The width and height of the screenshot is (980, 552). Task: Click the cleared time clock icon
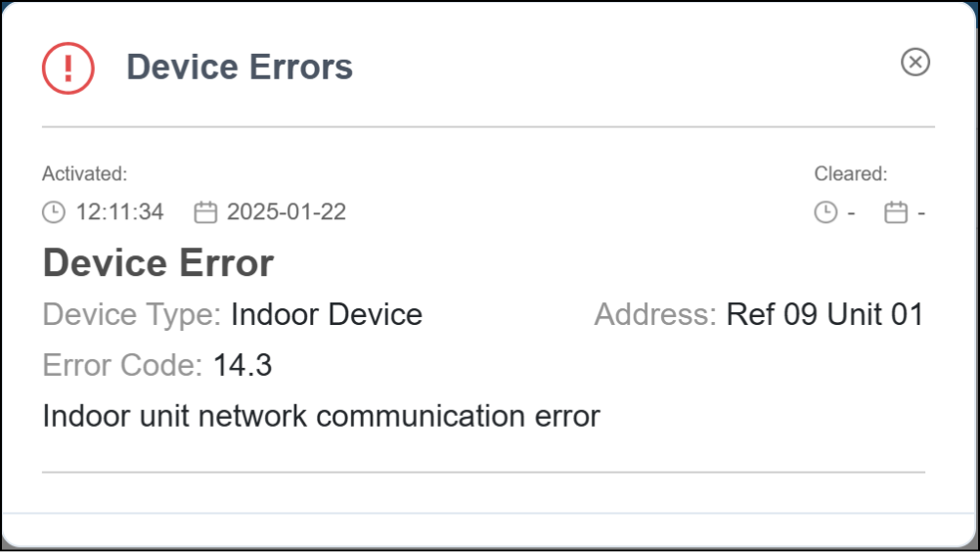(x=825, y=211)
